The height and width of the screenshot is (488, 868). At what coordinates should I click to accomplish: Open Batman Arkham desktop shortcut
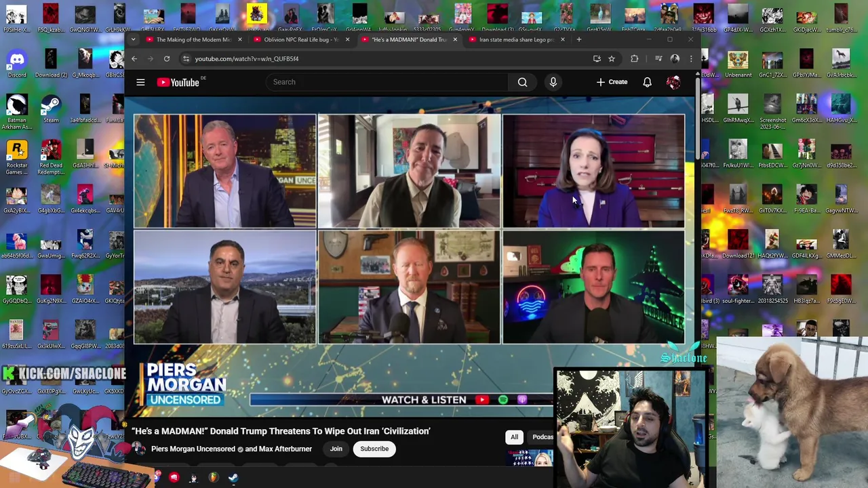point(17,113)
